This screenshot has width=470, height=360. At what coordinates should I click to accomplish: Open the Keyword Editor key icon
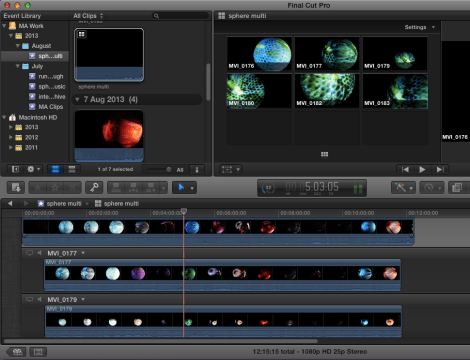[x=94, y=188]
